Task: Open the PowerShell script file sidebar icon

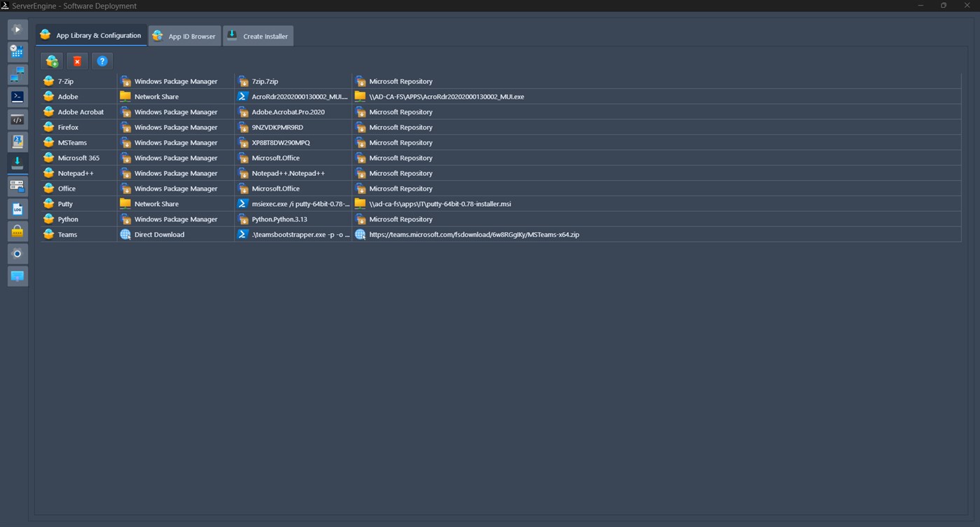Action: pos(18,142)
